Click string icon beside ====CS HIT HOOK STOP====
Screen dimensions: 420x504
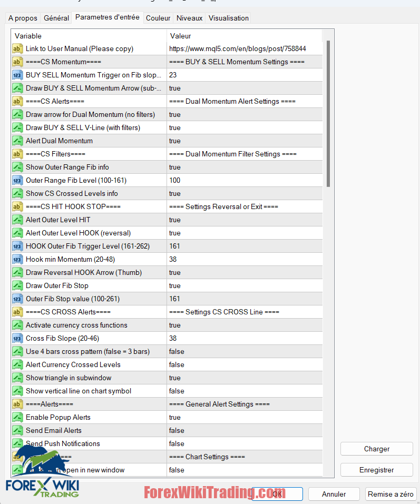point(17,206)
